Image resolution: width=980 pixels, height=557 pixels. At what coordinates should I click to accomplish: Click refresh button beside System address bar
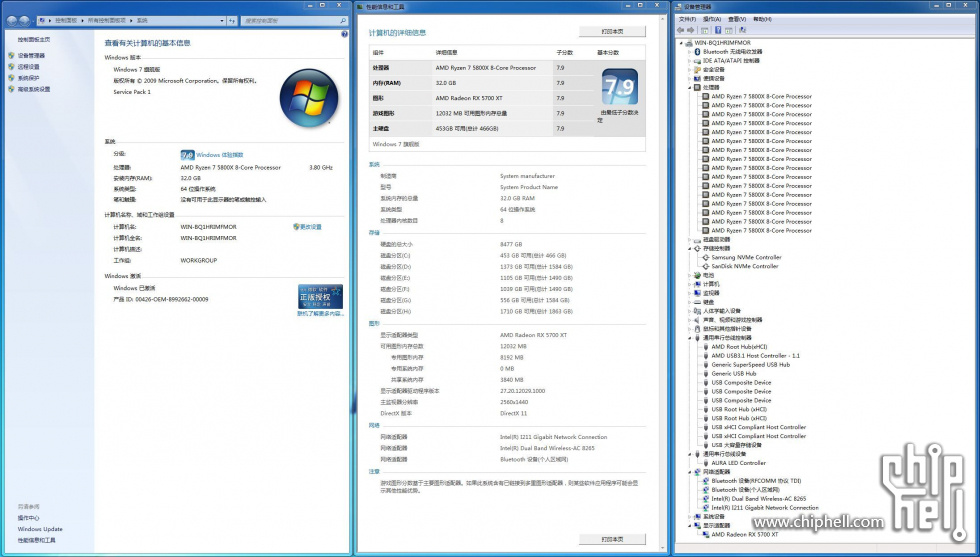click(232, 21)
